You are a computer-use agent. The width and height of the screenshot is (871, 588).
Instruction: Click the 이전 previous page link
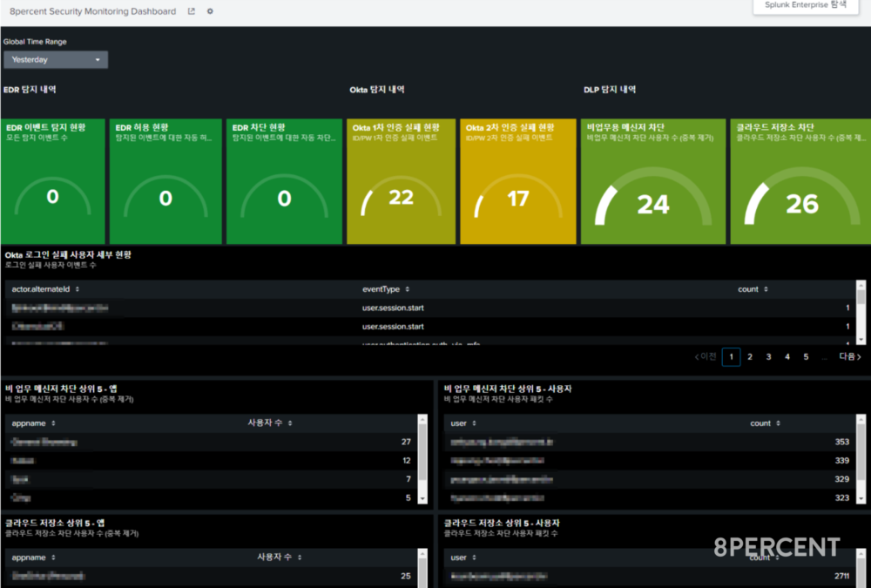(x=706, y=357)
